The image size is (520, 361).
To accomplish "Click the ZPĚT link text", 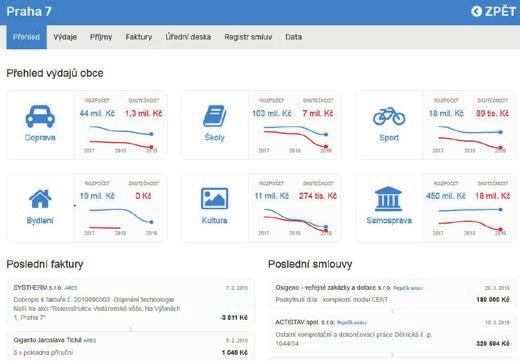I will 500,11.
